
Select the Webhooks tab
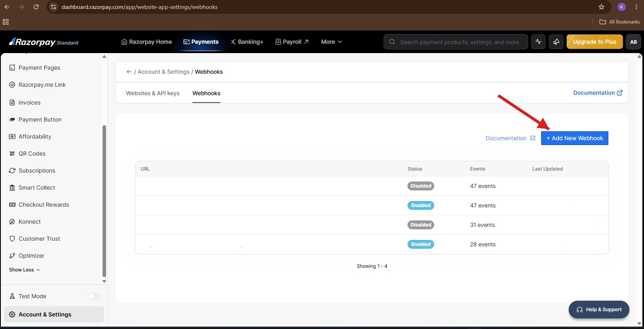pyautogui.click(x=206, y=93)
